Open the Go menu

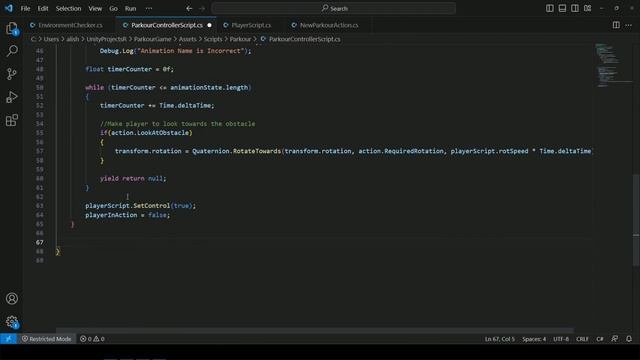point(113,8)
